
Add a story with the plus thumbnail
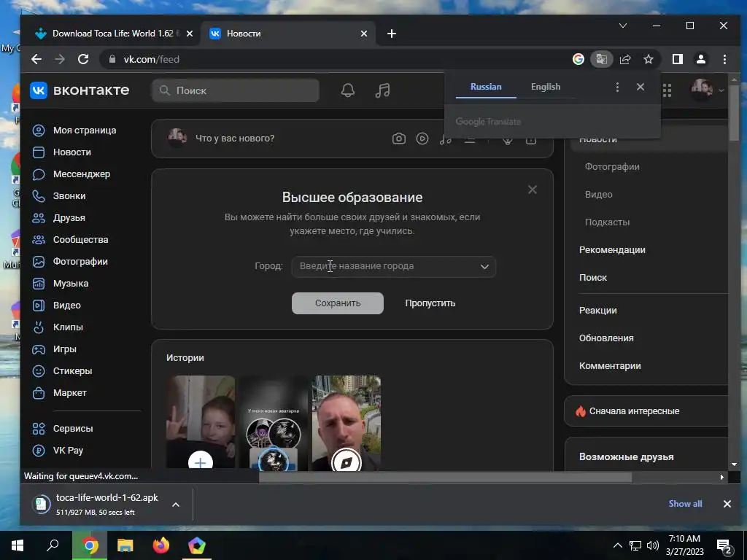[201, 423]
